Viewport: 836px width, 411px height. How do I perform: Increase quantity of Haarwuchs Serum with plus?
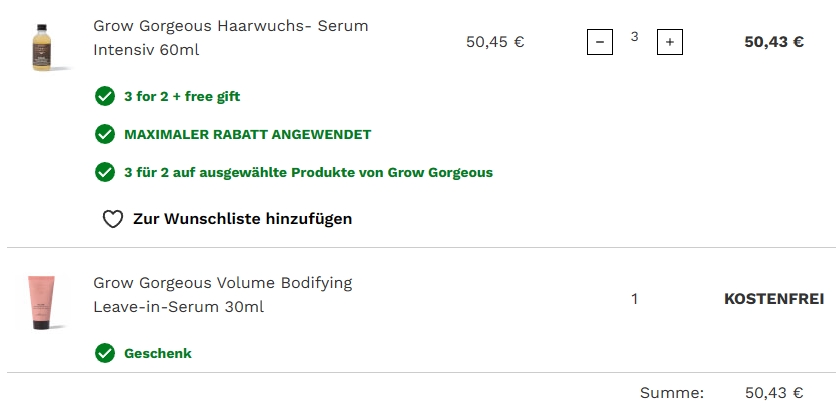(670, 42)
